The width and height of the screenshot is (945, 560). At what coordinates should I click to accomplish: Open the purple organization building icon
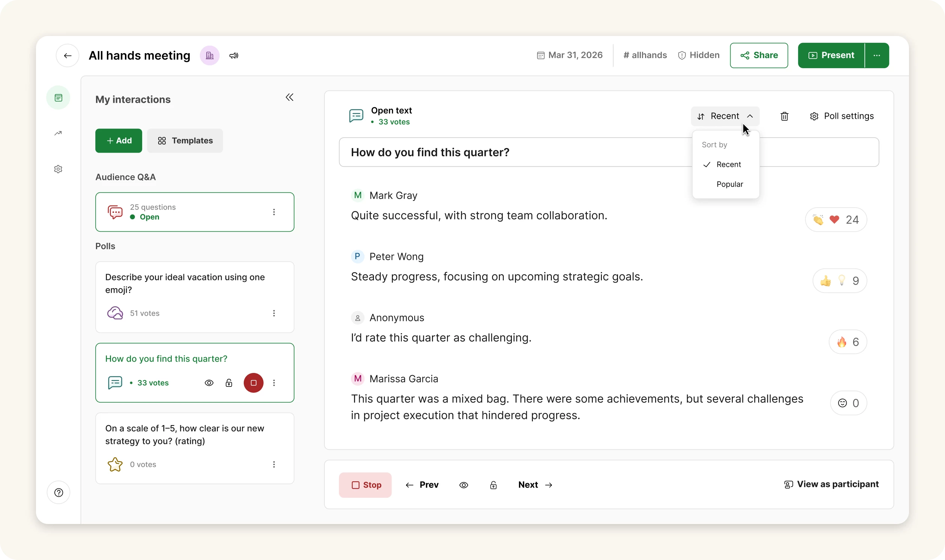click(210, 55)
